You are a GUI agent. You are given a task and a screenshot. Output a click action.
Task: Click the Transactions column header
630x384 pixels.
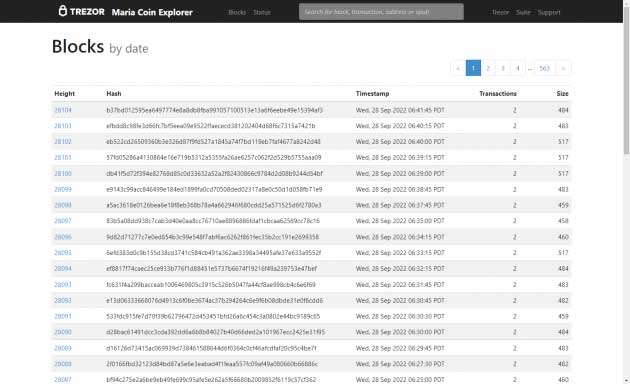[498, 93]
